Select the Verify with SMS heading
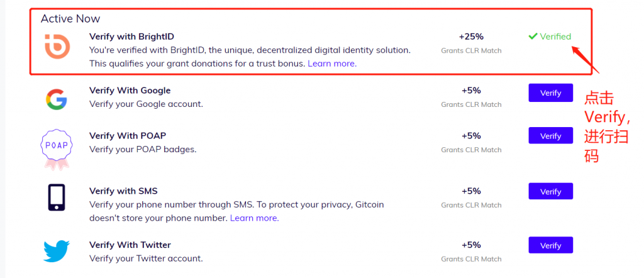Screen dimensions: 644x278 [x=126, y=191]
